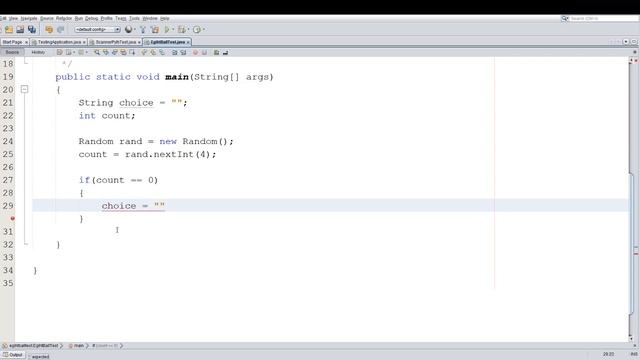
Task: Open the Profile menu
Action: (107, 18)
